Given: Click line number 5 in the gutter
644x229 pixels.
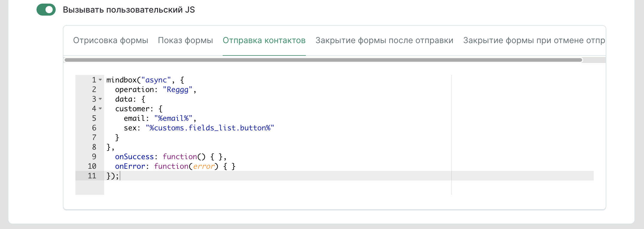Looking at the screenshot, I should point(94,118).
